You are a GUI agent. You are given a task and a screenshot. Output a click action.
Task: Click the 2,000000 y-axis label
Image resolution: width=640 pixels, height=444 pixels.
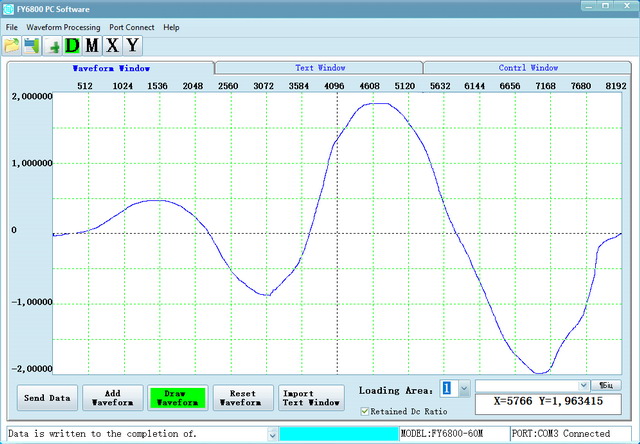pyautogui.click(x=32, y=97)
